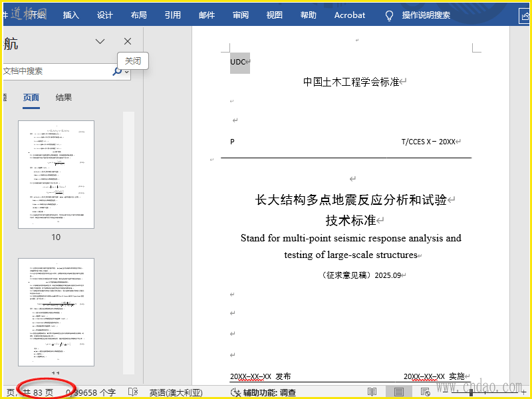Click the (征求意见稿) 2025.09 line

coord(360,275)
